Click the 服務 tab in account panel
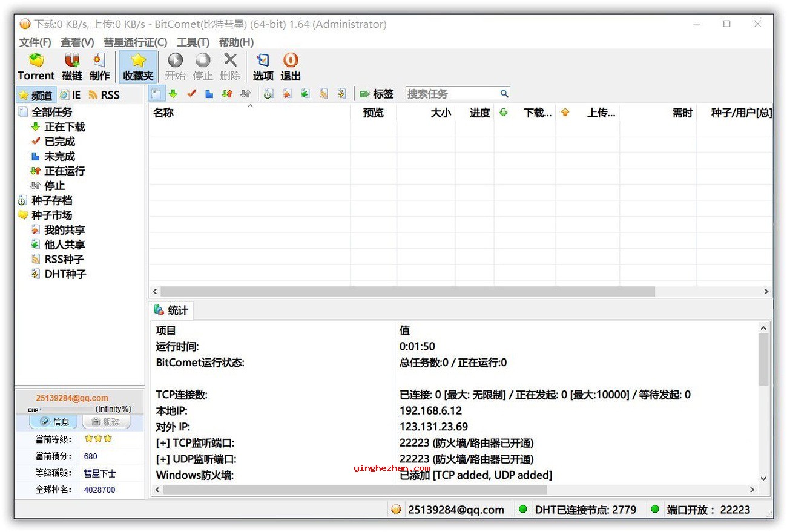The height and width of the screenshot is (532, 787). [x=106, y=422]
